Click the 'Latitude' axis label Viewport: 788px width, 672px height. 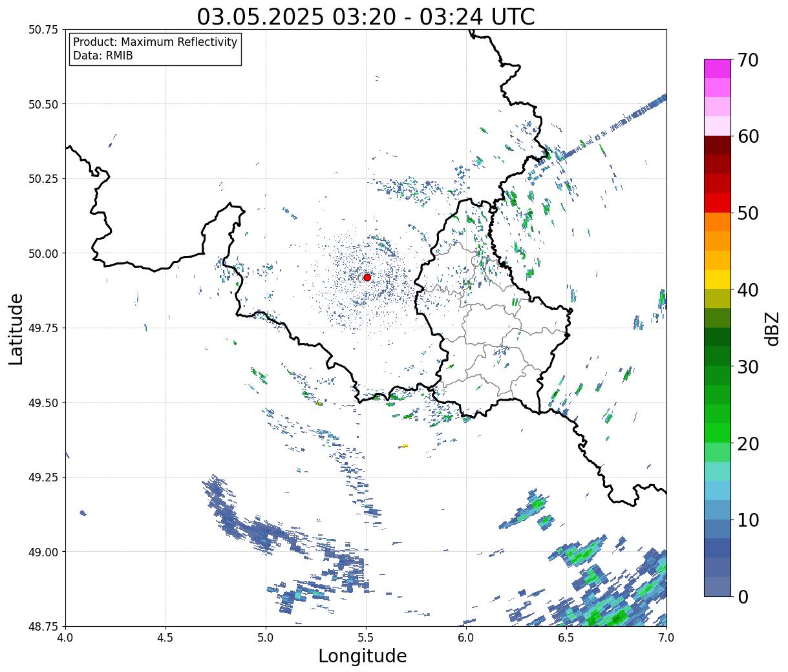(16, 328)
